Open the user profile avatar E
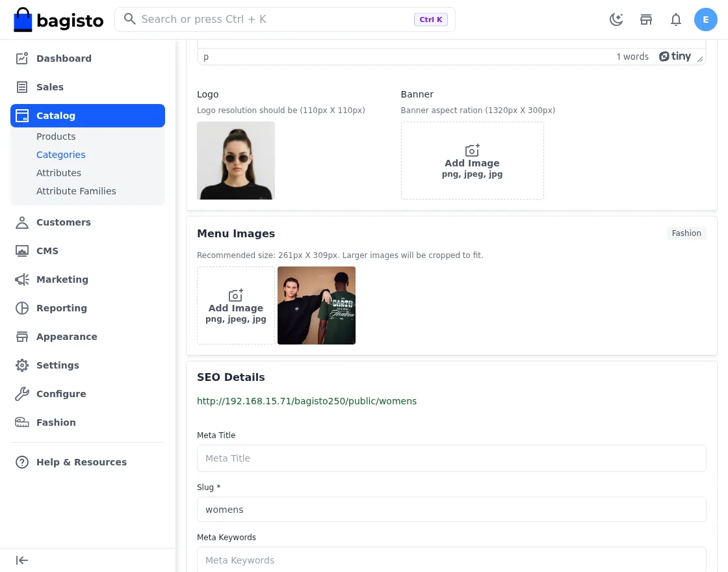728x572 pixels. click(x=706, y=19)
